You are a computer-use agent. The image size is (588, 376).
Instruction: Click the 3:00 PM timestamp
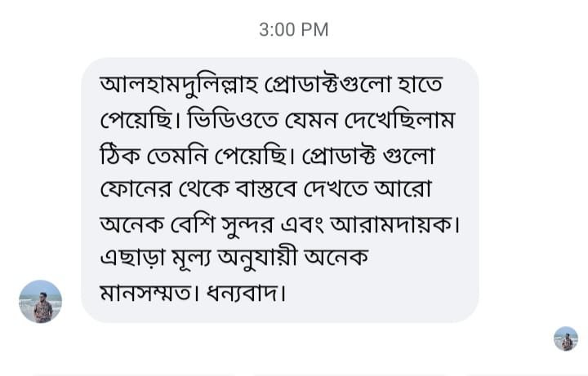[x=293, y=30]
